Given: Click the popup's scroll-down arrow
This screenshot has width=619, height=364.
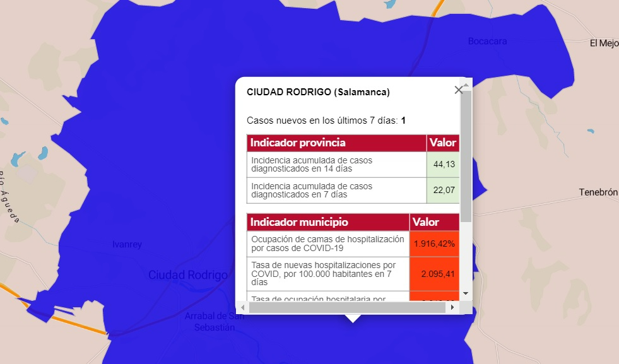Looking at the screenshot, I should pyautogui.click(x=465, y=292).
